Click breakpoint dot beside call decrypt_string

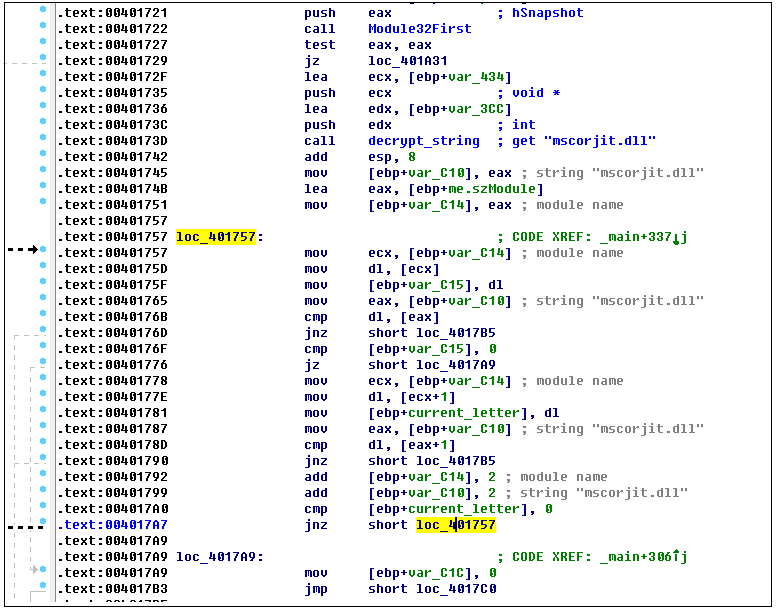pyautogui.click(x=43, y=141)
